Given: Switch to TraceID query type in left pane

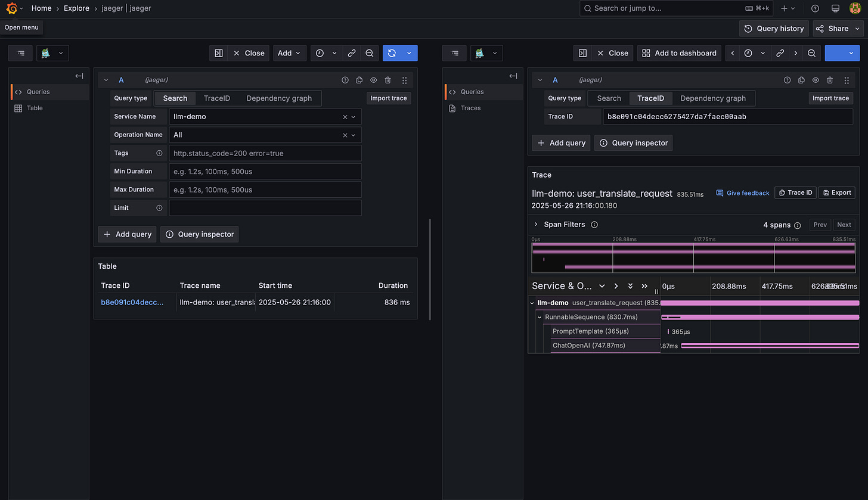Looking at the screenshot, I should pos(216,98).
